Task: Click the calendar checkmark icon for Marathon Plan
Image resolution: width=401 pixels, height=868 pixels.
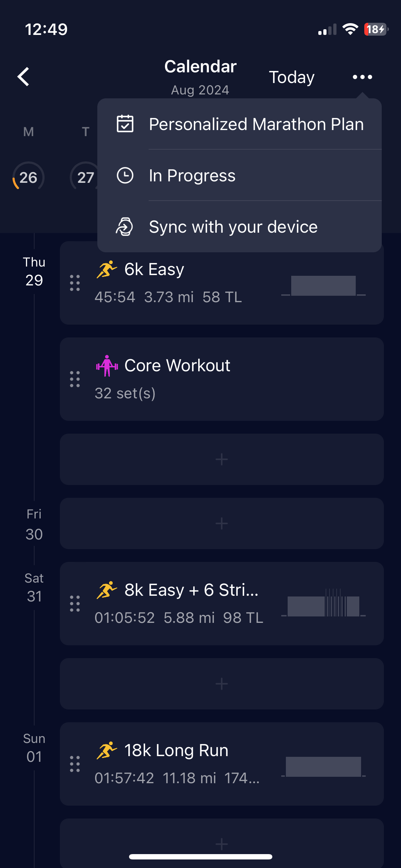Action: [x=125, y=124]
